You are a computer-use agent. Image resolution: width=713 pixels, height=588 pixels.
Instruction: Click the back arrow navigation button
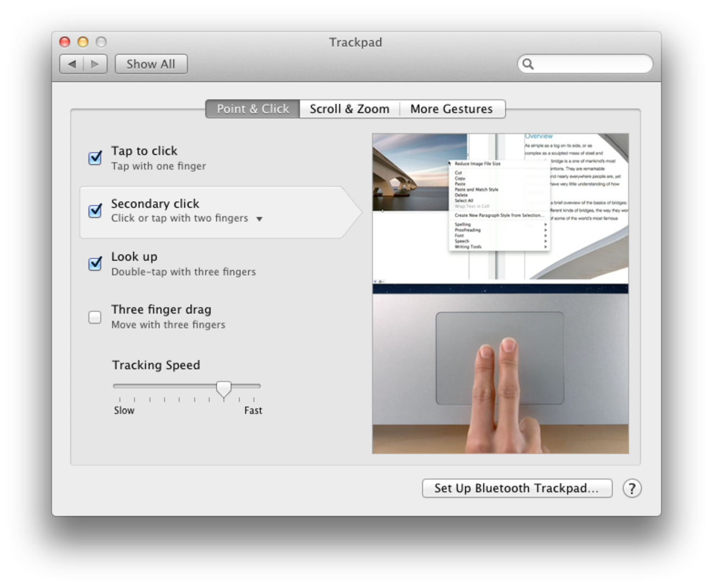72,64
